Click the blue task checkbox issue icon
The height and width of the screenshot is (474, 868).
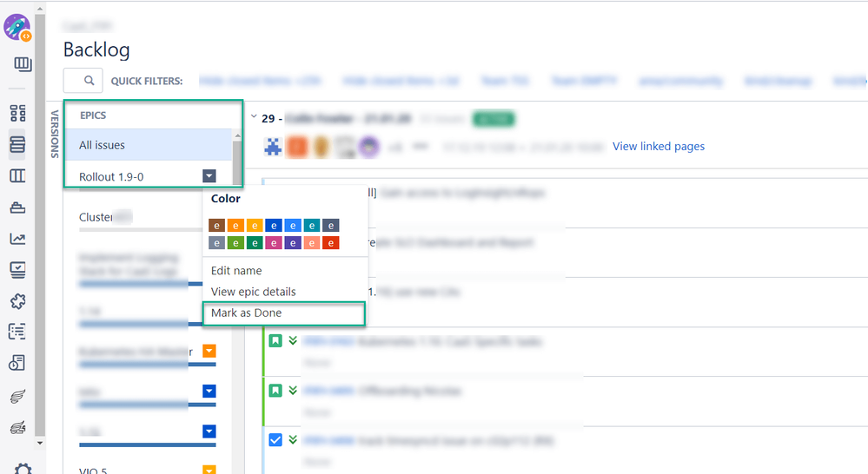click(x=275, y=439)
